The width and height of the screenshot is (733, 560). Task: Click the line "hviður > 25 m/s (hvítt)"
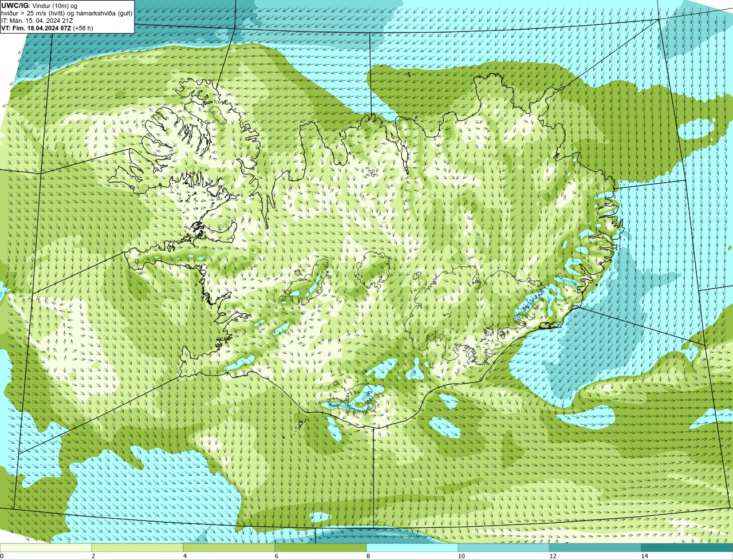tap(33, 13)
